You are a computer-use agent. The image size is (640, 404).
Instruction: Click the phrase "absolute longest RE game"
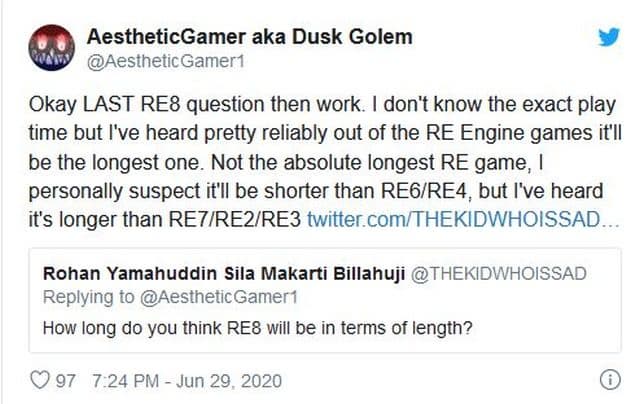click(x=414, y=162)
